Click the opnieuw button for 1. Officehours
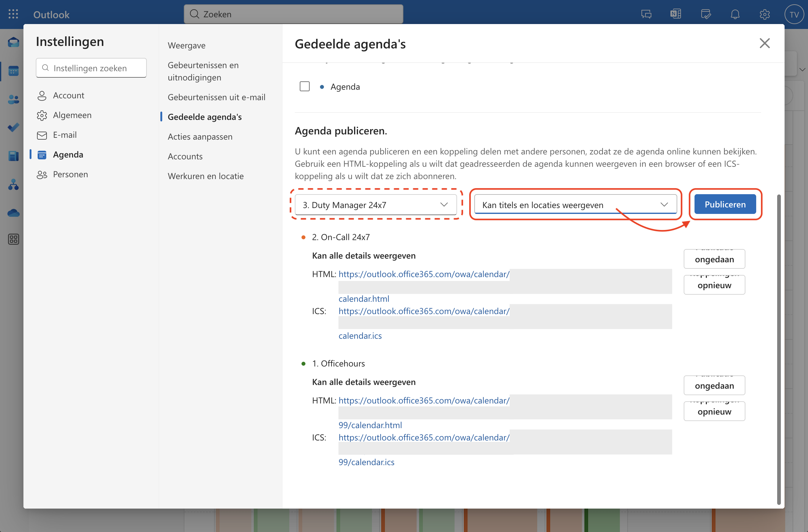This screenshot has width=808, height=532. [714, 411]
